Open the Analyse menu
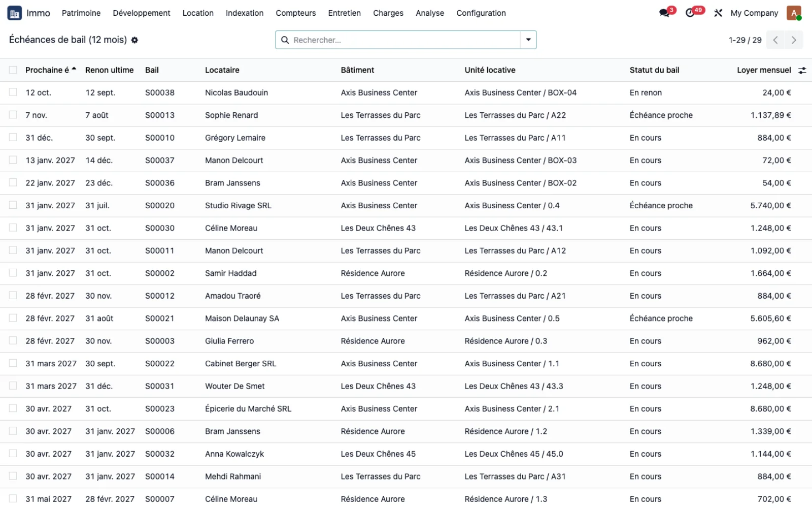The image size is (812, 508). [x=430, y=13]
